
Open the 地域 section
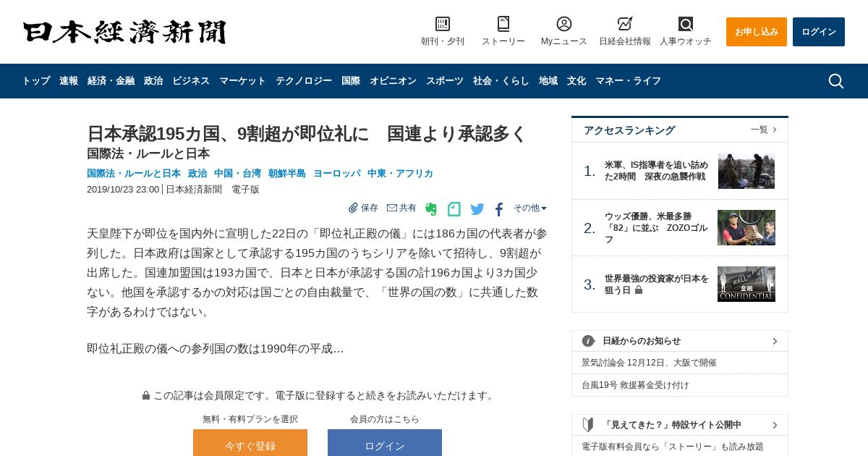click(548, 81)
